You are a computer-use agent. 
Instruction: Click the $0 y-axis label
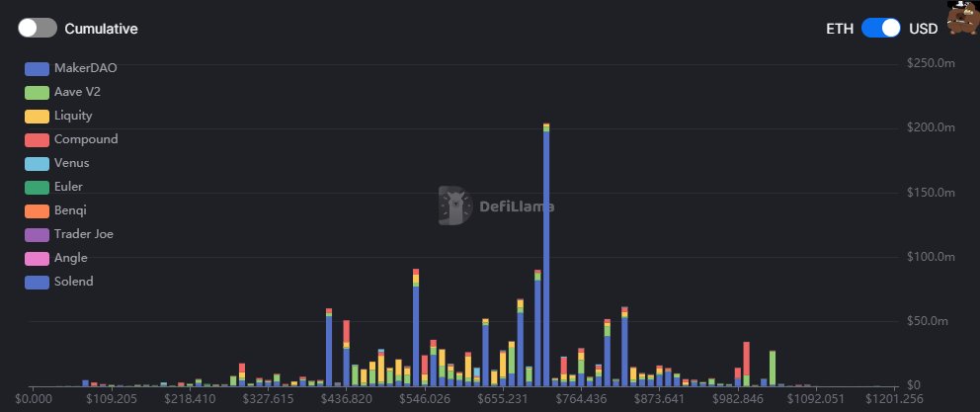pos(914,385)
